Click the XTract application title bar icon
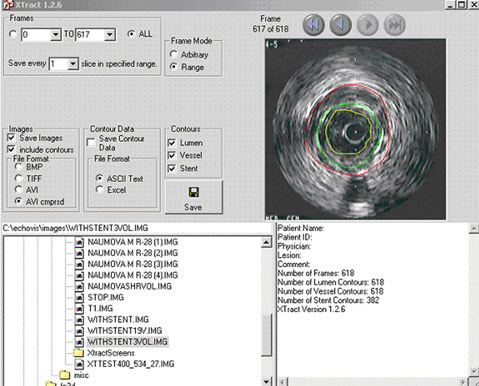Viewport: 479px width, 386px height. (x=7, y=5)
